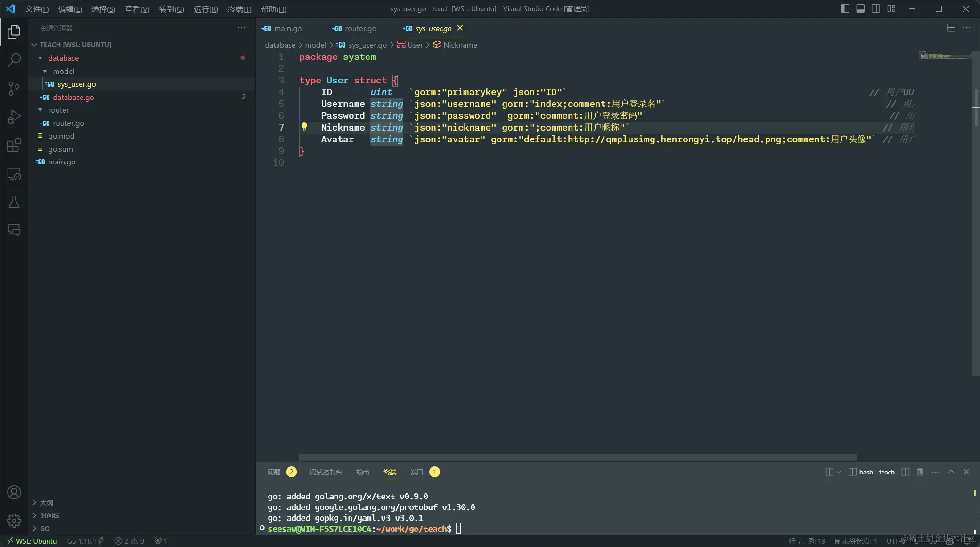Toggle the primary side bar layout button
Screen dimensions: 980x547
(845, 8)
